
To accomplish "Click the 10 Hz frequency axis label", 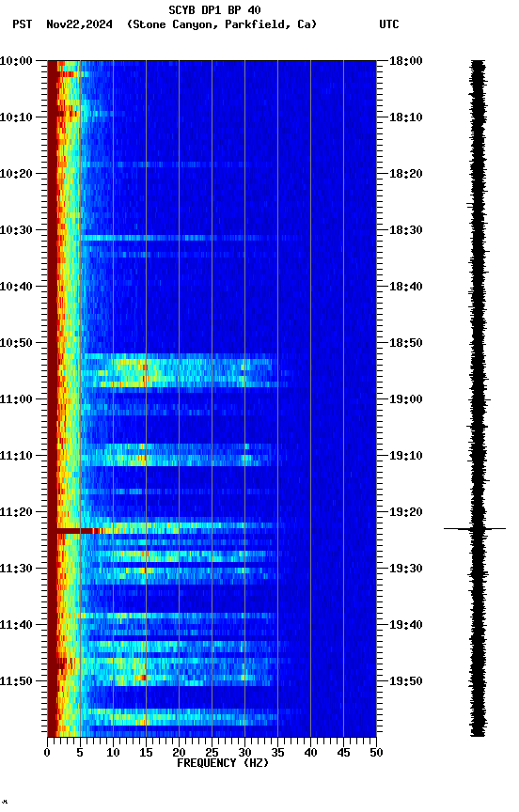I will pos(113,753).
